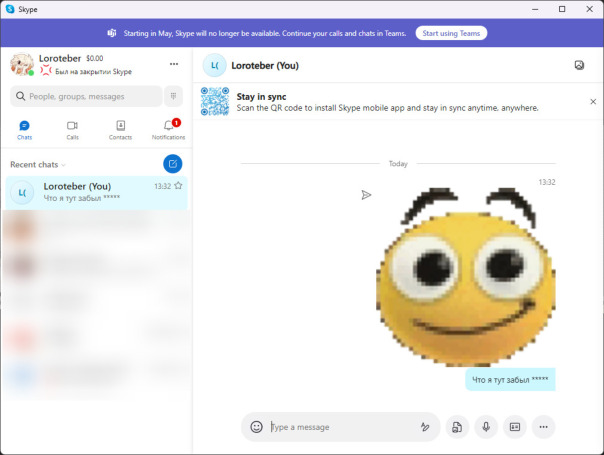Image resolution: width=604 pixels, height=455 pixels.
Task: Switch to the Calls tab
Action: (72, 130)
